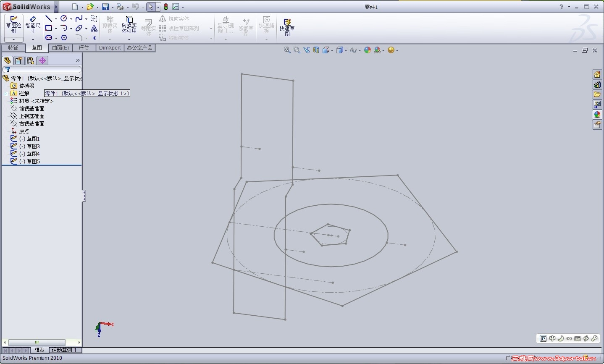The image size is (604, 364).
Task: Open dropdown under 智能尺寸 Smart Dimension
Action: (33, 39)
